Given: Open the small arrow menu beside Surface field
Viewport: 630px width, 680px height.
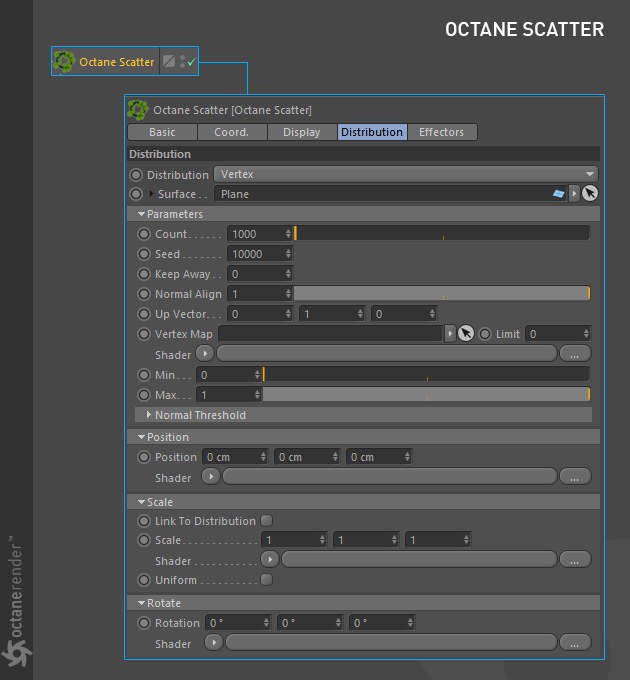Looking at the screenshot, I should pos(574,193).
